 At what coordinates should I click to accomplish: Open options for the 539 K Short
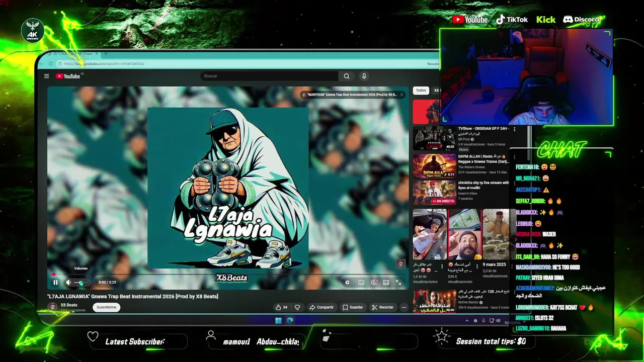pos(476,266)
